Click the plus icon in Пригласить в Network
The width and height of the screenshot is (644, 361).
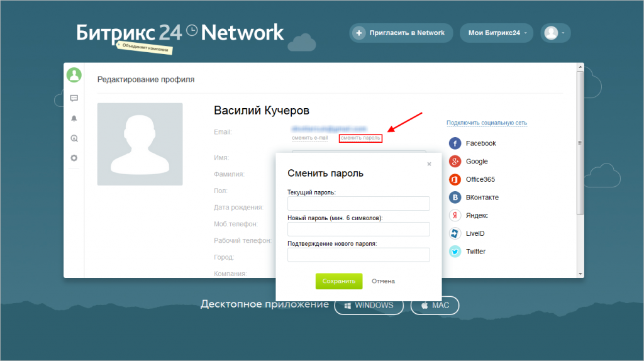pos(358,33)
